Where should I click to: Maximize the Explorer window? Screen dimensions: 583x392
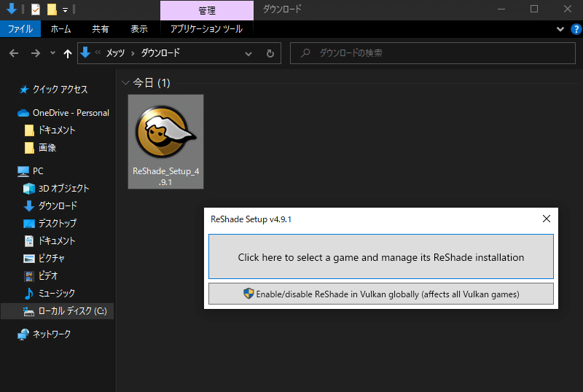[x=534, y=9]
